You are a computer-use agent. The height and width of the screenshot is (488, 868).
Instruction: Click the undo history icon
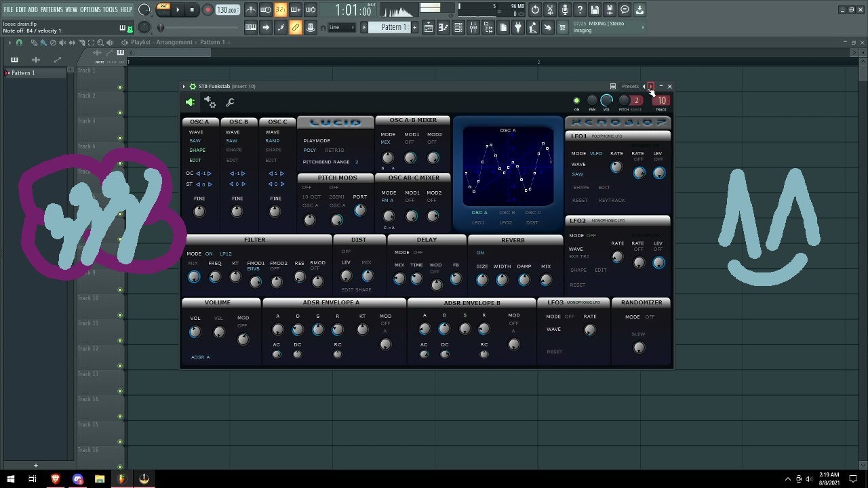point(535,10)
